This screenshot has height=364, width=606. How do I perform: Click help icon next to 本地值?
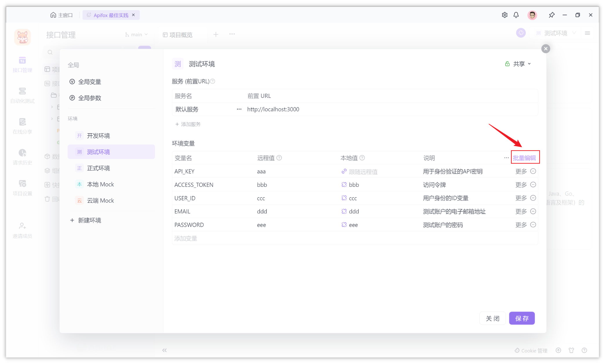click(362, 158)
